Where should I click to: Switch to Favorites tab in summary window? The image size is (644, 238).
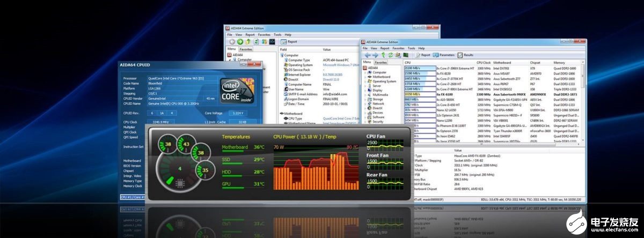coord(246,49)
